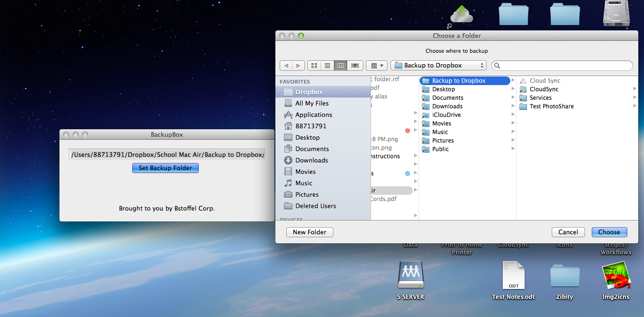Select the con.png file in left column
644x317 pixels.
381,148
